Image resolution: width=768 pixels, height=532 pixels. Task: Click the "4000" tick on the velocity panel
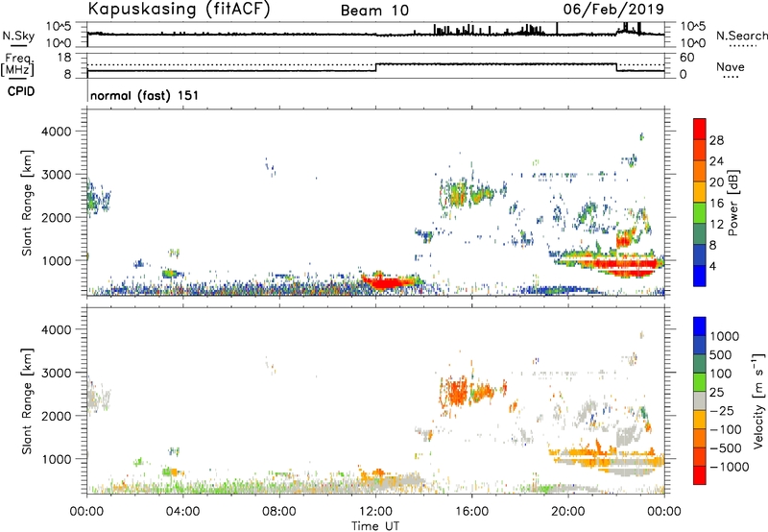point(57,329)
